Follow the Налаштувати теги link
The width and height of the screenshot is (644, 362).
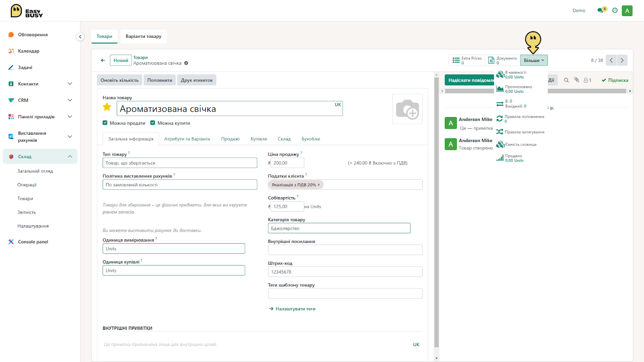point(295,309)
